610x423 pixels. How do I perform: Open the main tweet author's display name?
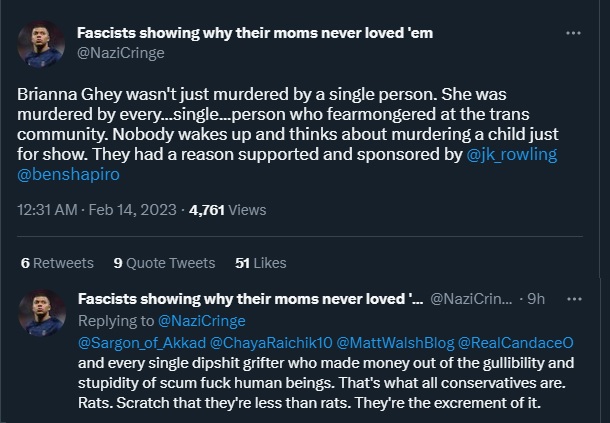point(254,33)
